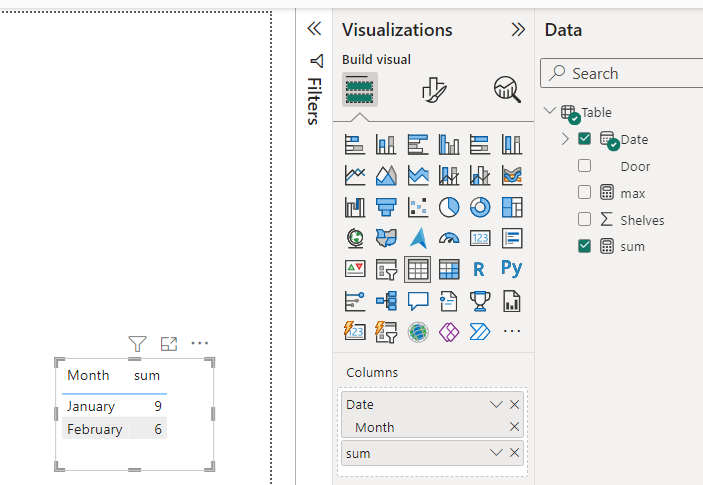Screen dimensions: 703x485
Task: Select the Matrix visual
Action: (x=449, y=269)
